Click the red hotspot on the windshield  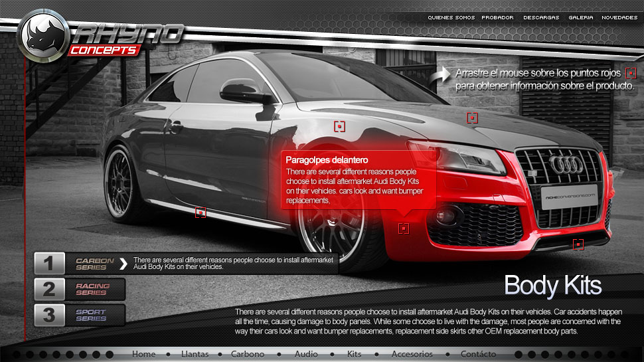tap(339, 126)
